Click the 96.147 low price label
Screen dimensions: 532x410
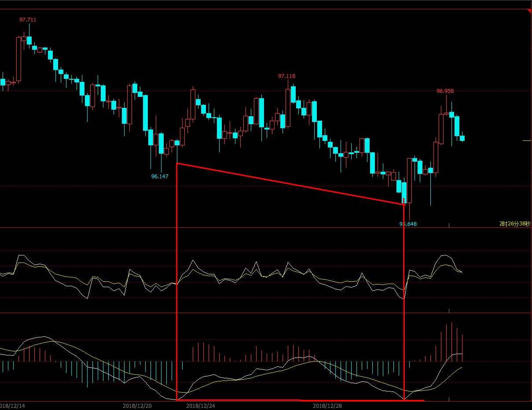[160, 176]
